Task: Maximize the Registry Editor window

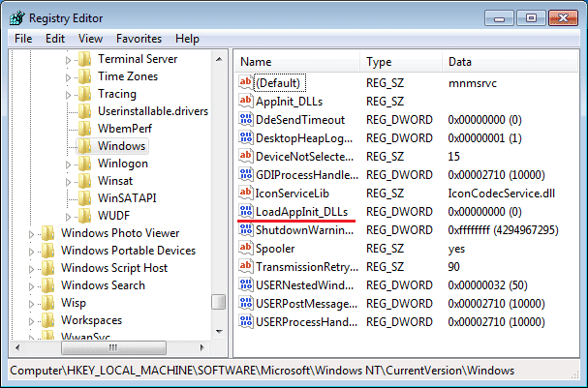Action: coord(531,18)
